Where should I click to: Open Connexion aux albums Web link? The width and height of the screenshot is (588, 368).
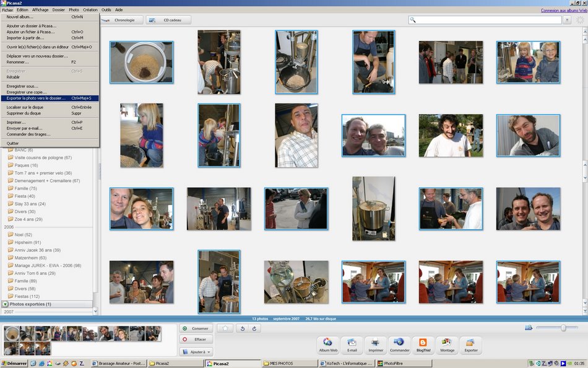[564, 11]
